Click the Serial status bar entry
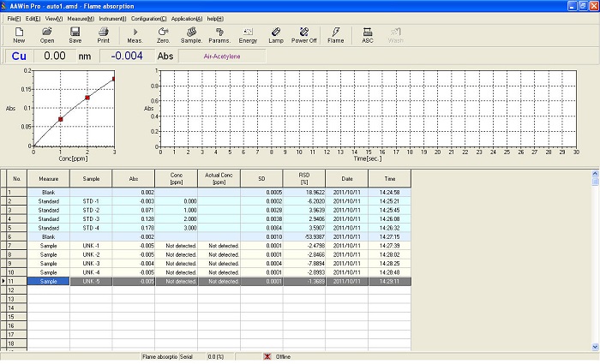This screenshot has width=600, height=364. point(193,356)
